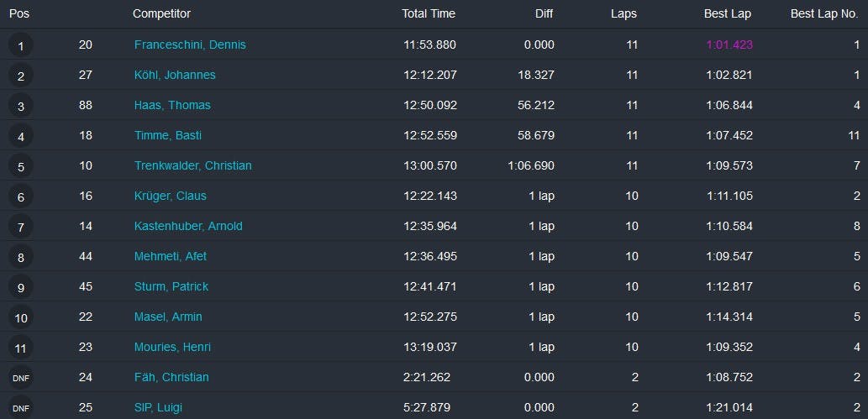Click the purple fastest lap time 1:01.423

point(729,45)
